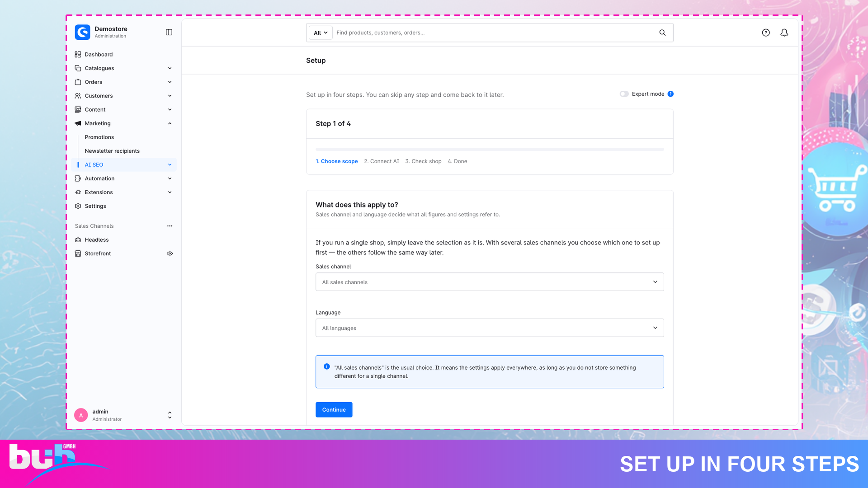The width and height of the screenshot is (868, 488).
Task: Collapse the sidebar with the panel icon
Action: [169, 32]
